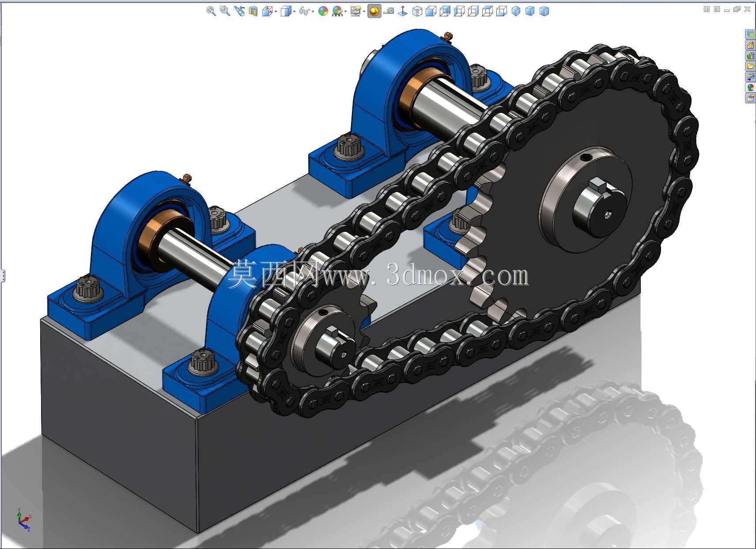
Task: Open Edit Appearance color ball in toolbar
Action: [x=323, y=11]
